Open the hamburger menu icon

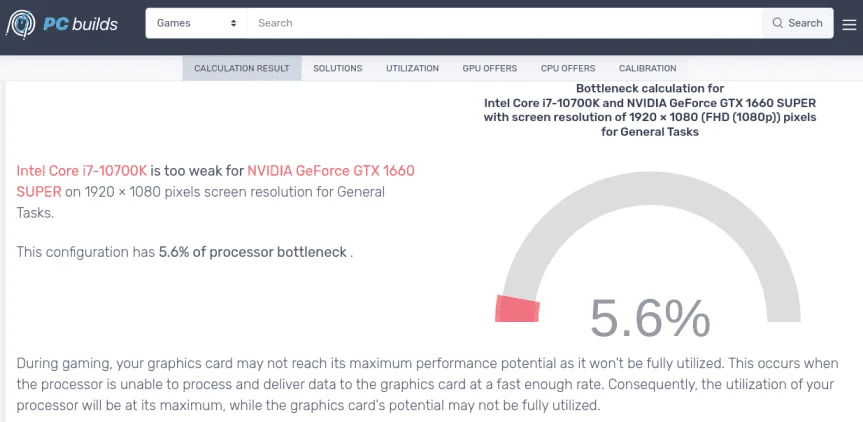pyautogui.click(x=849, y=24)
